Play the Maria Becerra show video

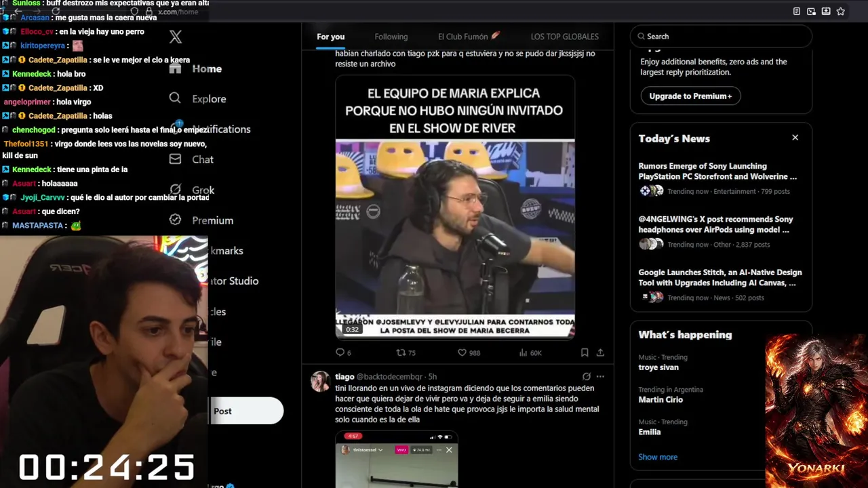point(455,207)
